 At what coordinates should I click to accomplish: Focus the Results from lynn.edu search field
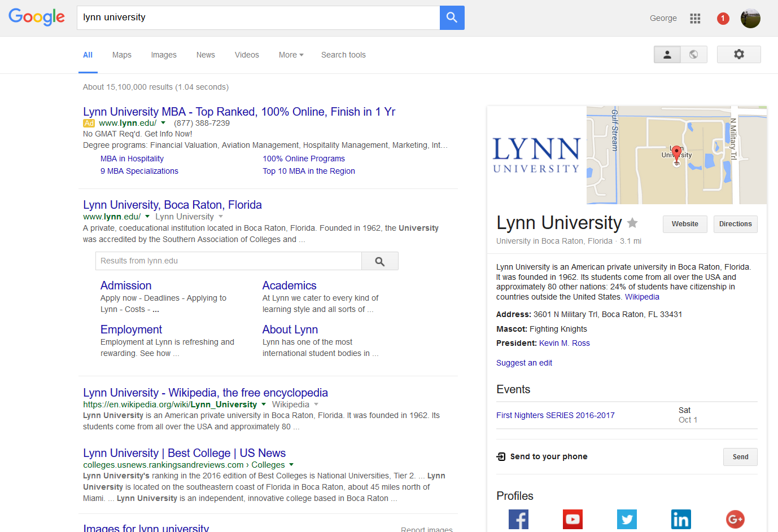click(x=229, y=261)
